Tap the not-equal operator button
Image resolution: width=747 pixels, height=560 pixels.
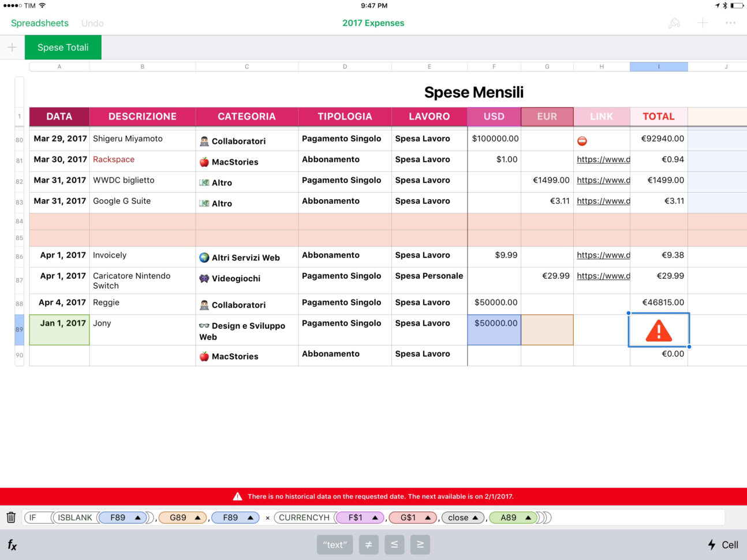[369, 544]
